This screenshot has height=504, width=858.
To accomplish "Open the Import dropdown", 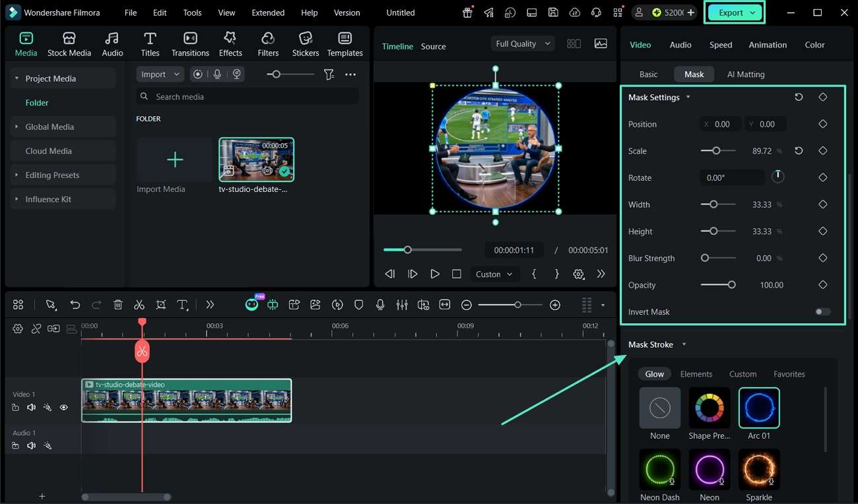I will [160, 75].
